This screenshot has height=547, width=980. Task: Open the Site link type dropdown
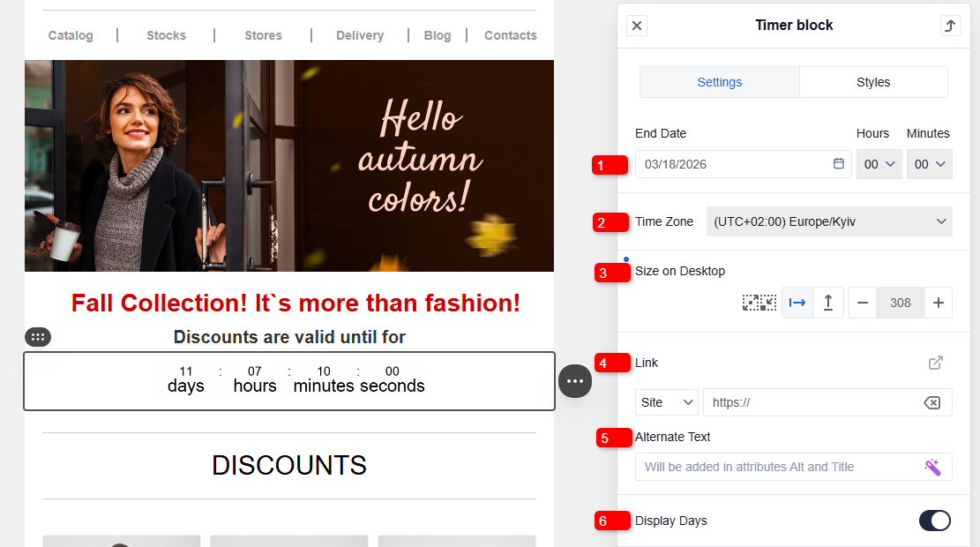click(x=667, y=402)
